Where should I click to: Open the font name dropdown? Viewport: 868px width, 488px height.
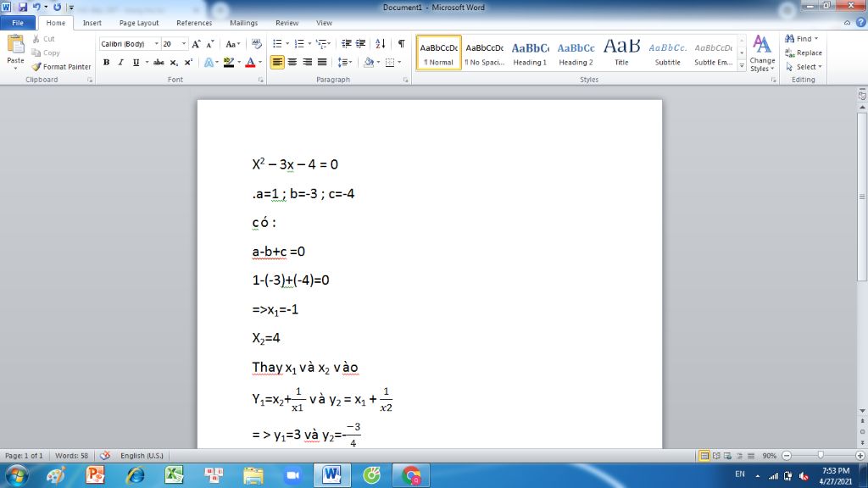point(157,44)
